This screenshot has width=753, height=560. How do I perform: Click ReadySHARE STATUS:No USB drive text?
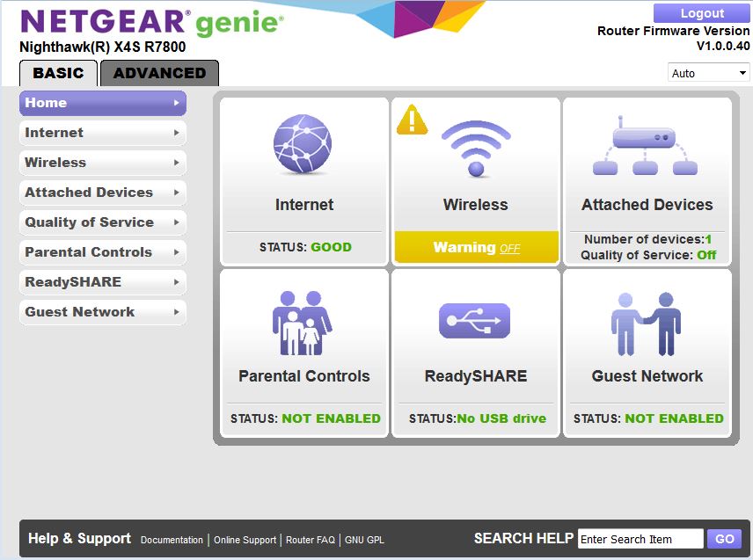pyautogui.click(x=478, y=418)
